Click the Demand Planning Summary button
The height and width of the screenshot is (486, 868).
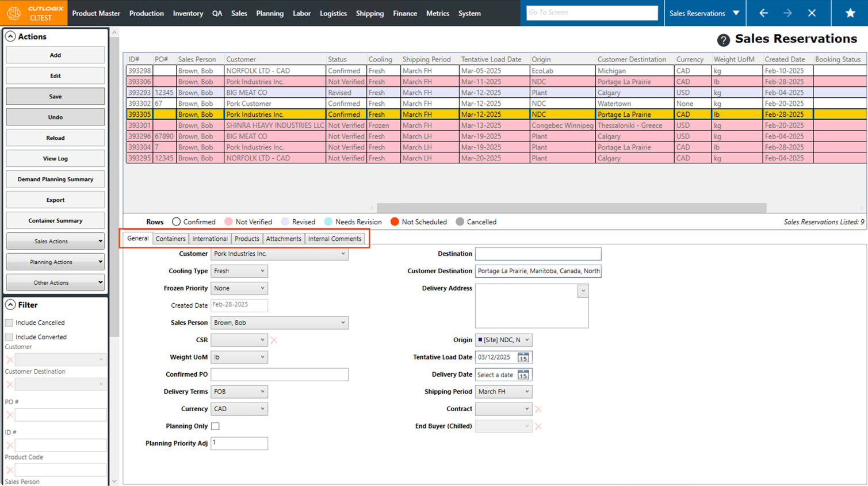pos(55,179)
